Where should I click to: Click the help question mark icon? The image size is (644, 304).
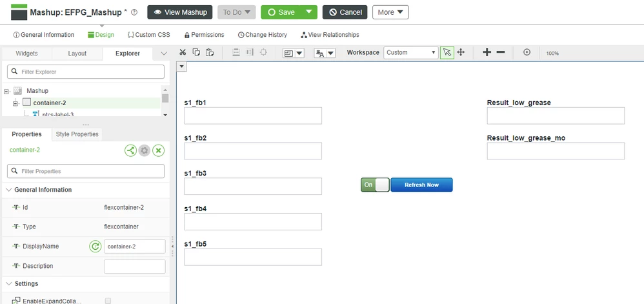click(134, 12)
